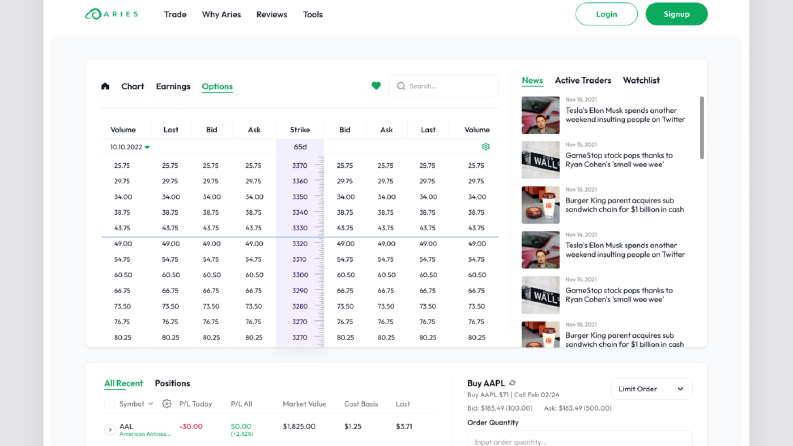Click the news panel scrollbar
This screenshot has height=446, width=793.
701,127
